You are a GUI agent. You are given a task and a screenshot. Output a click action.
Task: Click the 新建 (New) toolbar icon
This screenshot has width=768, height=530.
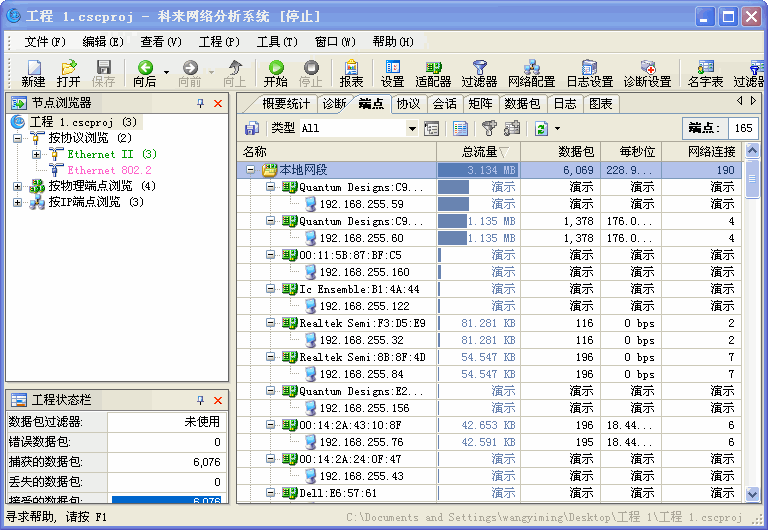point(33,73)
